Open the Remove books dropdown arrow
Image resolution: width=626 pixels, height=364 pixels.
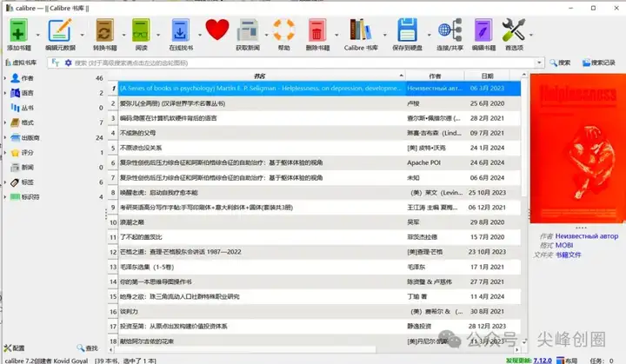pos(336,35)
